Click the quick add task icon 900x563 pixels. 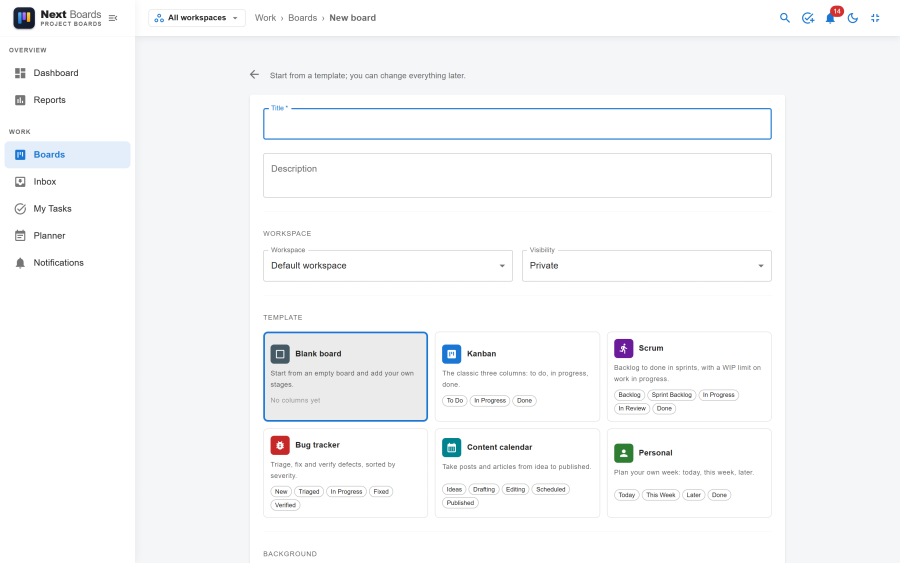808,18
